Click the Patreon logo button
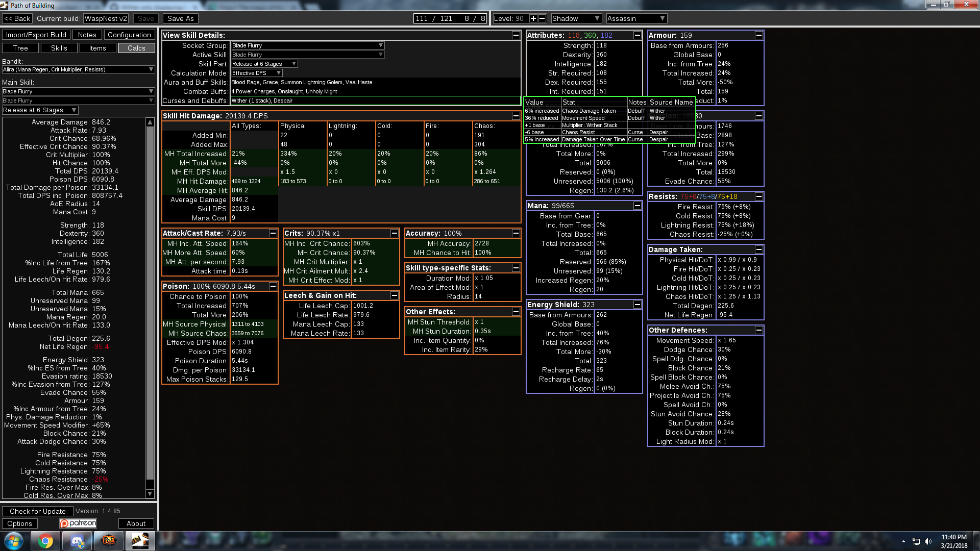 (78, 523)
